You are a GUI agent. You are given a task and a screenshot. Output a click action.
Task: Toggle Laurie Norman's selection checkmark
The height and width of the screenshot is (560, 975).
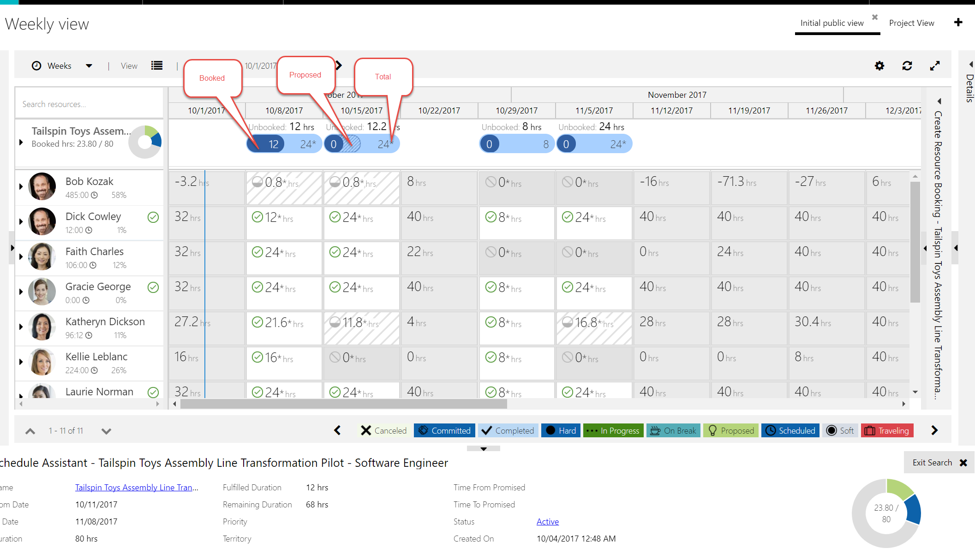pyautogui.click(x=153, y=392)
